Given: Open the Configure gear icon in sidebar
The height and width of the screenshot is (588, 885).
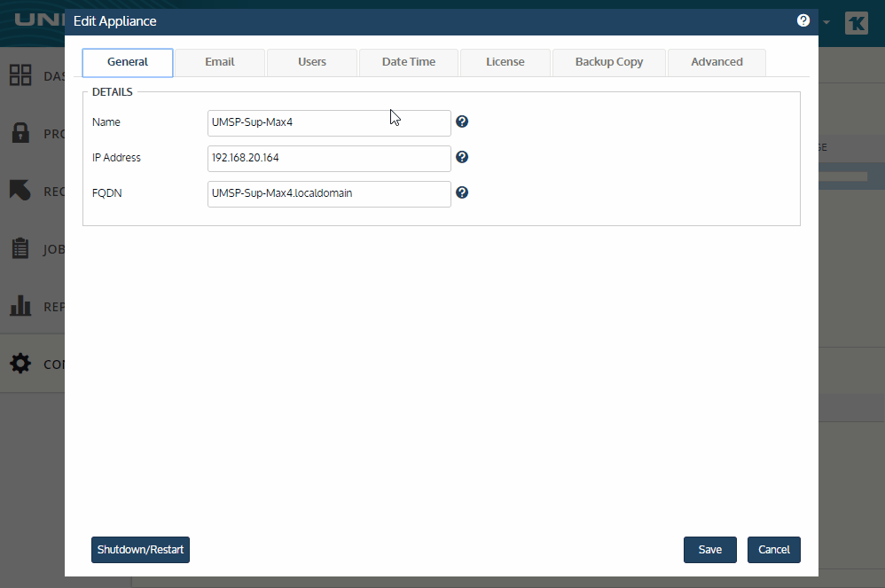Looking at the screenshot, I should pos(20,364).
